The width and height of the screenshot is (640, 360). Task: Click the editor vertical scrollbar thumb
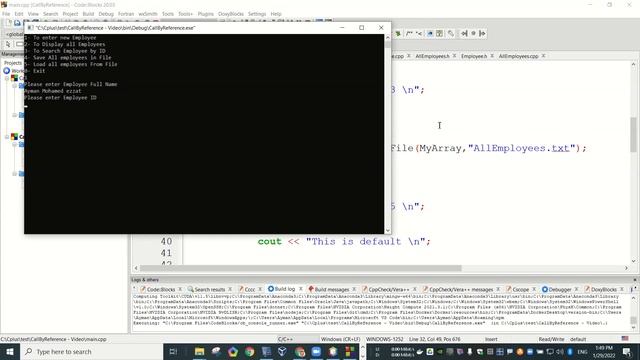pos(633,134)
